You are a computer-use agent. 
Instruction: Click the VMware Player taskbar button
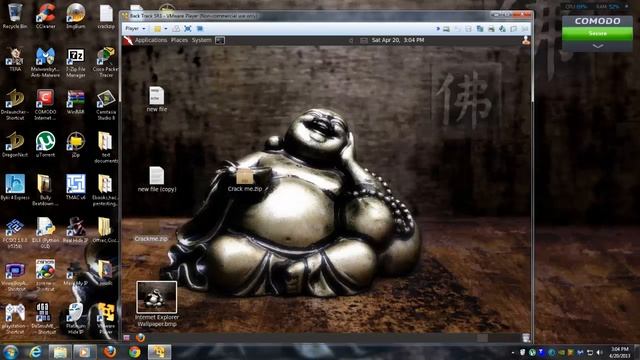[159, 352]
